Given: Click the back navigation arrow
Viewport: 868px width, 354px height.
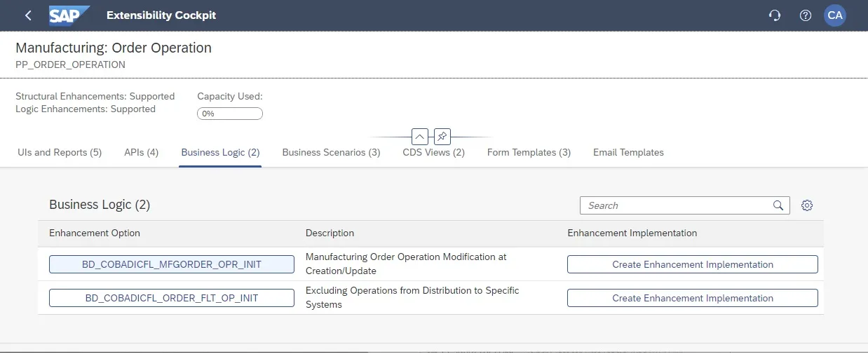Looking at the screenshot, I should point(28,15).
